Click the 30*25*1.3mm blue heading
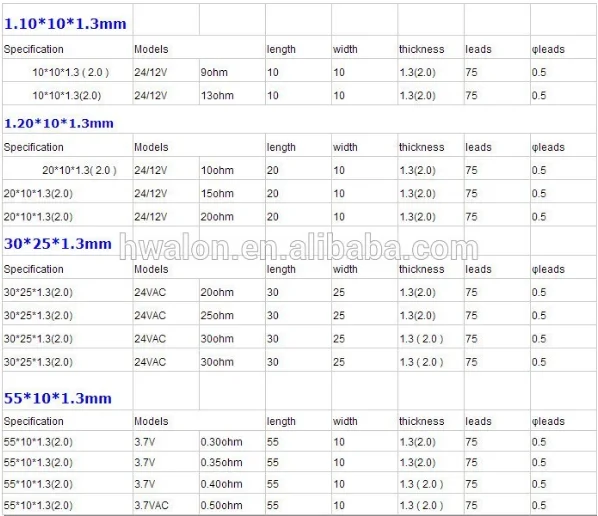This screenshot has height=516, width=598. pos(58,244)
